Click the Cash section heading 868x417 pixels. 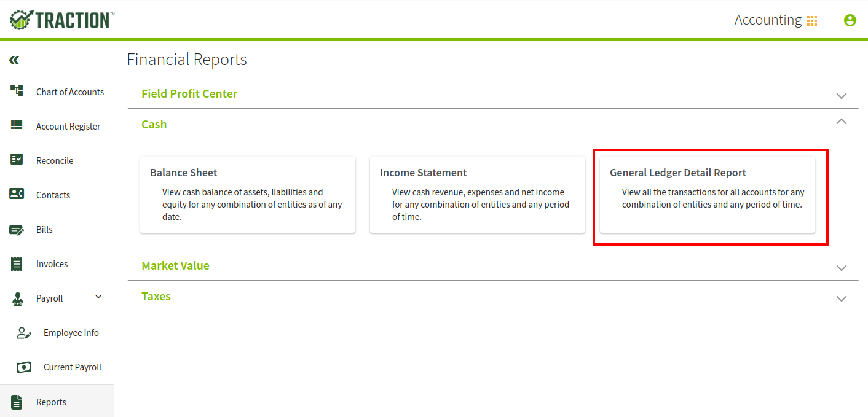point(154,124)
